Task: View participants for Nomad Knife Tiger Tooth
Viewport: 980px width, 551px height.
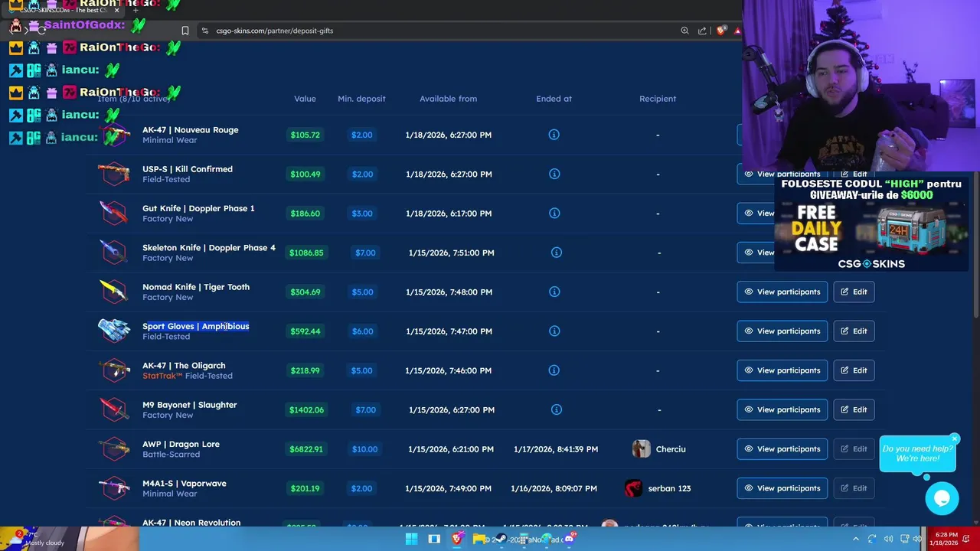Action: tap(782, 292)
